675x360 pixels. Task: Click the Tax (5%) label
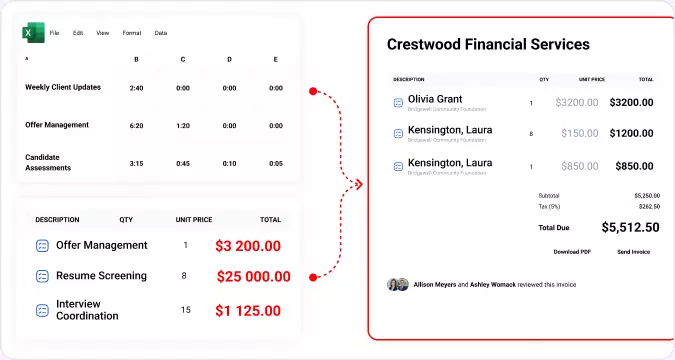tap(549, 207)
